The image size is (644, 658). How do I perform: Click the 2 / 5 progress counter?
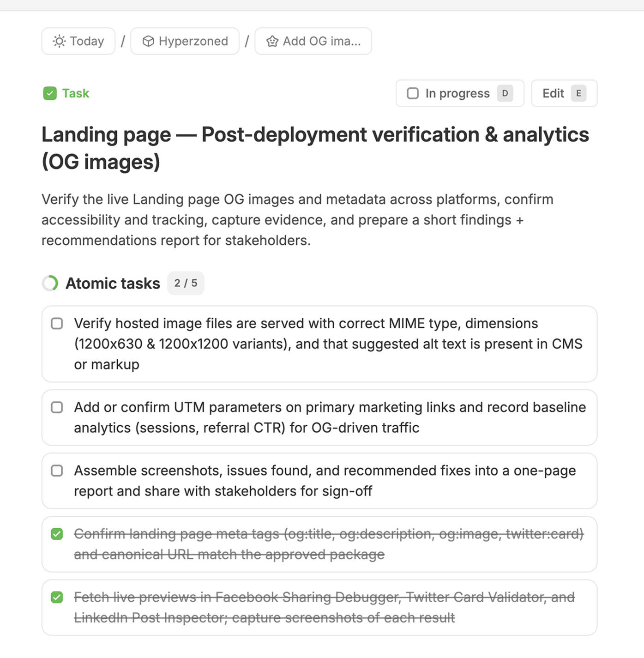(x=186, y=283)
